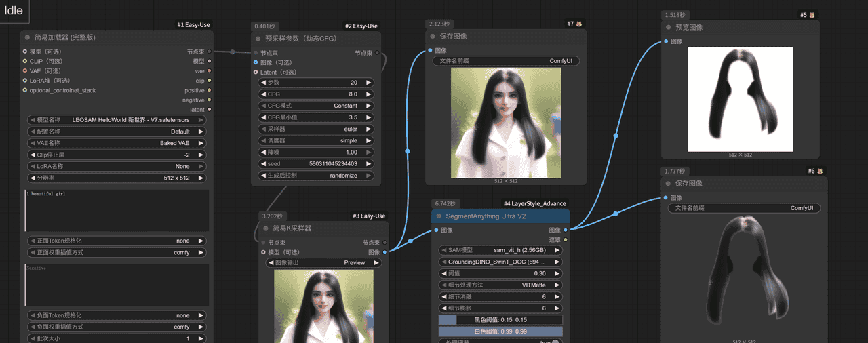868x343 pixels.
Task: Click the 图像 input socket on 预览图像 node
Action: click(x=666, y=41)
